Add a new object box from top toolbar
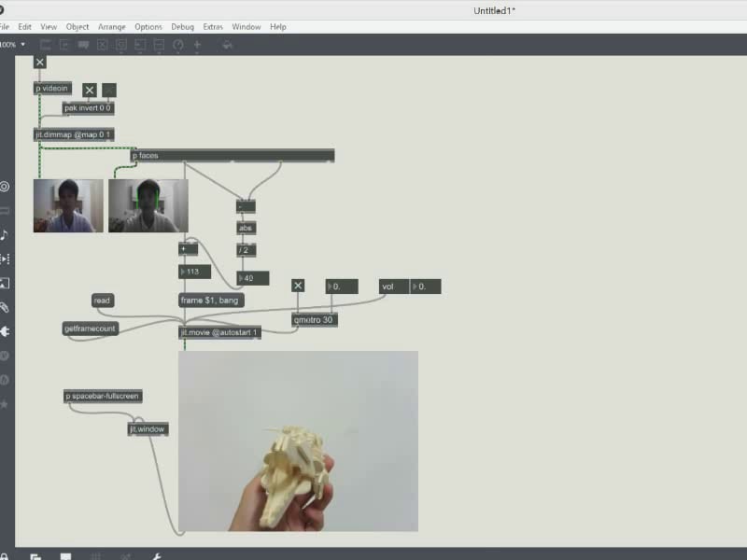 45,45
